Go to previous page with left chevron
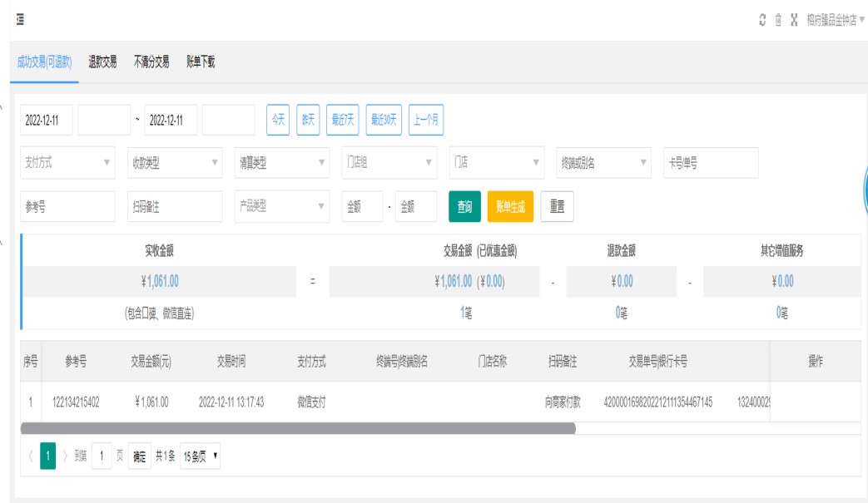The width and height of the screenshot is (868, 503). [x=32, y=456]
